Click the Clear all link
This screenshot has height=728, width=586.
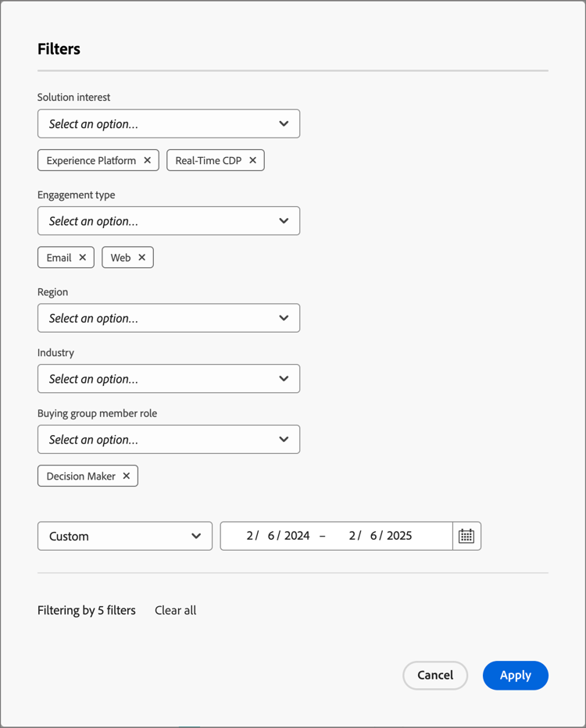pyautogui.click(x=176, y=610)
